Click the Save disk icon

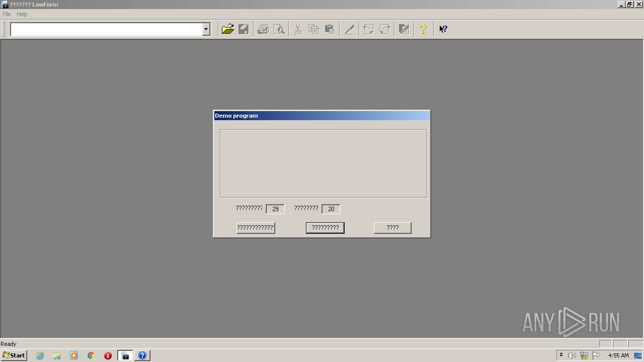[x=244, y=29]
